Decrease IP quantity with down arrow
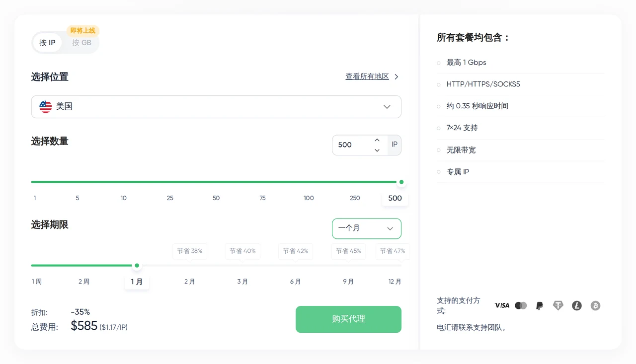636x364 pixels. pos(377,150)
